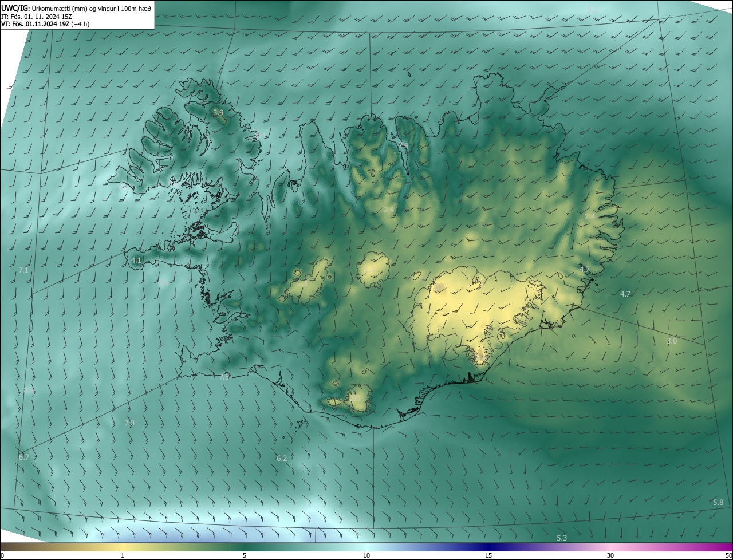Click the 2.4 value label in north-central Iceland
Viewport: 733px width, 560px height.
coord(389,210)
